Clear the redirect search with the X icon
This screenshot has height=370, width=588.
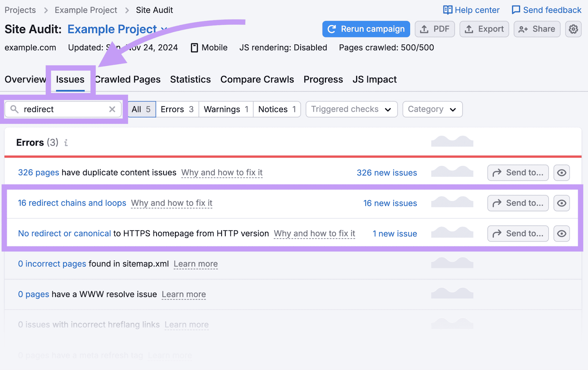click(112, 109)
